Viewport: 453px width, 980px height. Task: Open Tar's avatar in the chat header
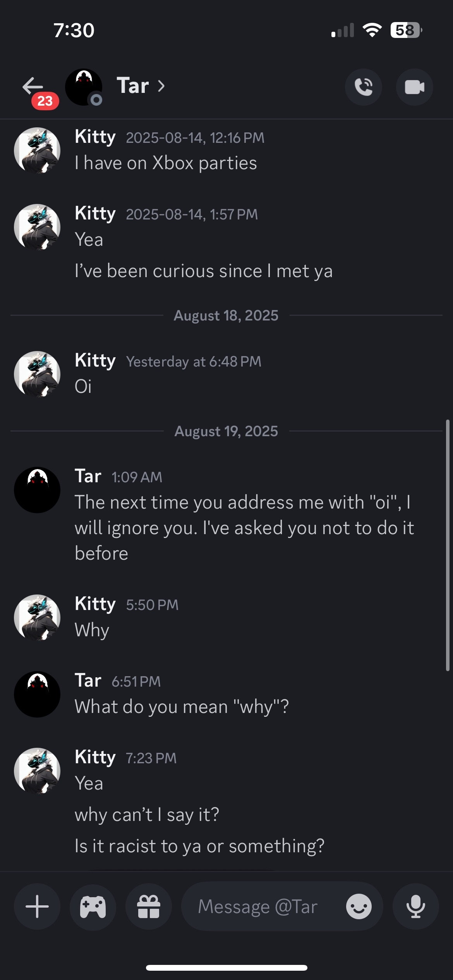84,87
